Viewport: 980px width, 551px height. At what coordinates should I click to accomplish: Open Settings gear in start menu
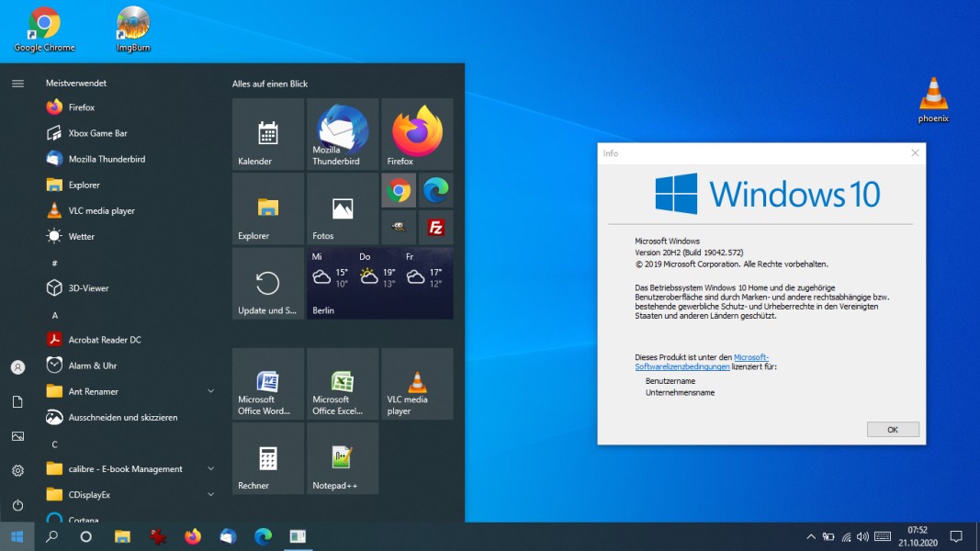pos(17,470)
